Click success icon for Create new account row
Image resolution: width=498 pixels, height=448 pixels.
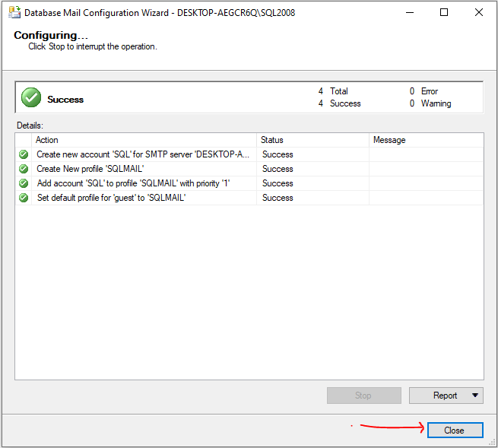(24, 154)
